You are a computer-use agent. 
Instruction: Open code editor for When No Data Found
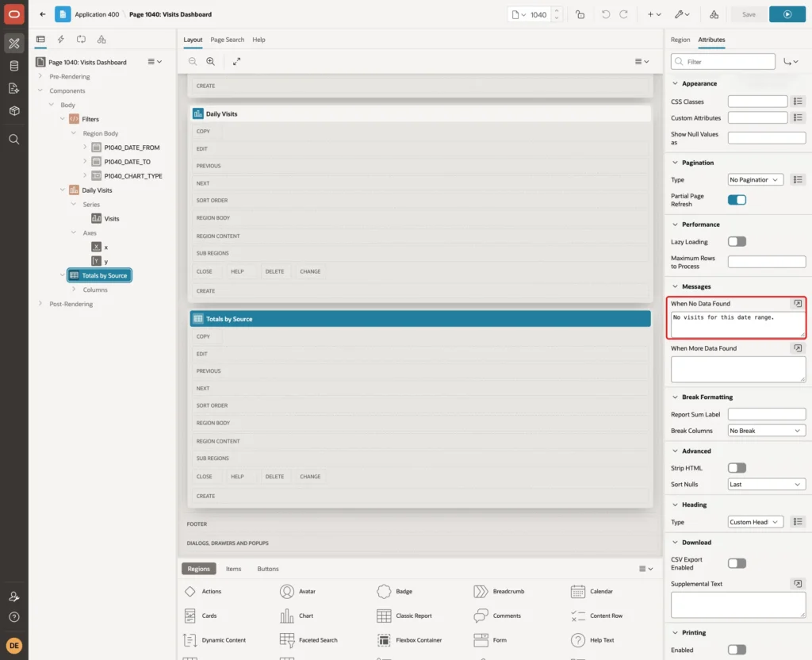[x=798, y=304]
